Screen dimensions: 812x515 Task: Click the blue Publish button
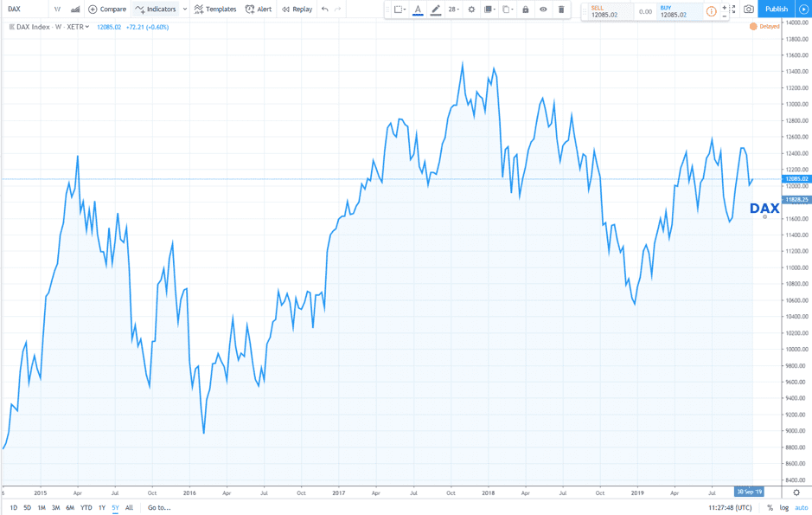[776, 10]
